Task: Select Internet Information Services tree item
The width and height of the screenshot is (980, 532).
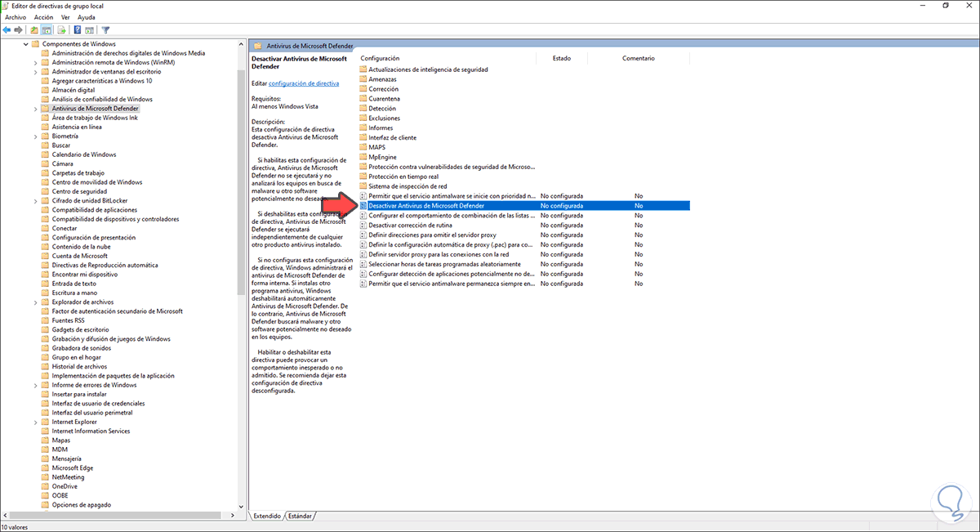Action: pos(91,431)
